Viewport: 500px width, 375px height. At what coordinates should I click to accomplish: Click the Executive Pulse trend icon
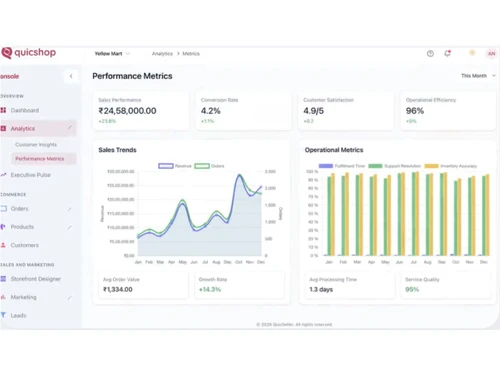(3, 175)
